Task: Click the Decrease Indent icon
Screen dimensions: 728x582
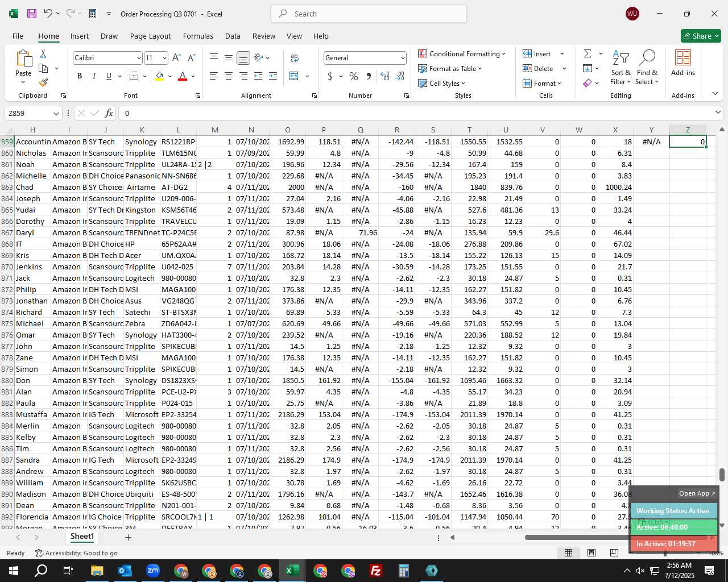Action: click(x=258, y=76)
